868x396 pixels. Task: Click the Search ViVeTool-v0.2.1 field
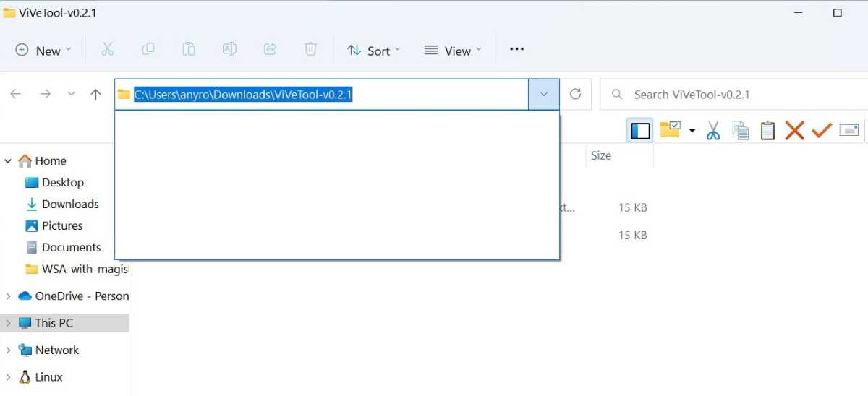tap(733, 95)
